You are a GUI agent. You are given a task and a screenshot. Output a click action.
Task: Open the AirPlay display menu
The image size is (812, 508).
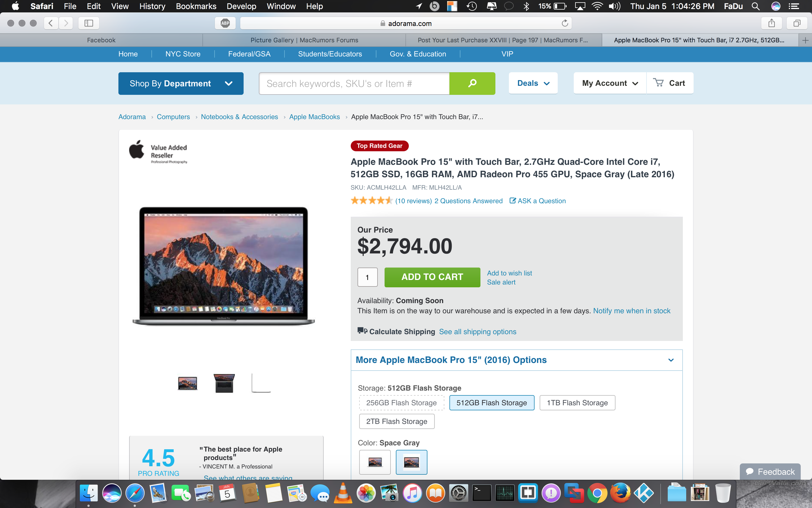(580, 6)
